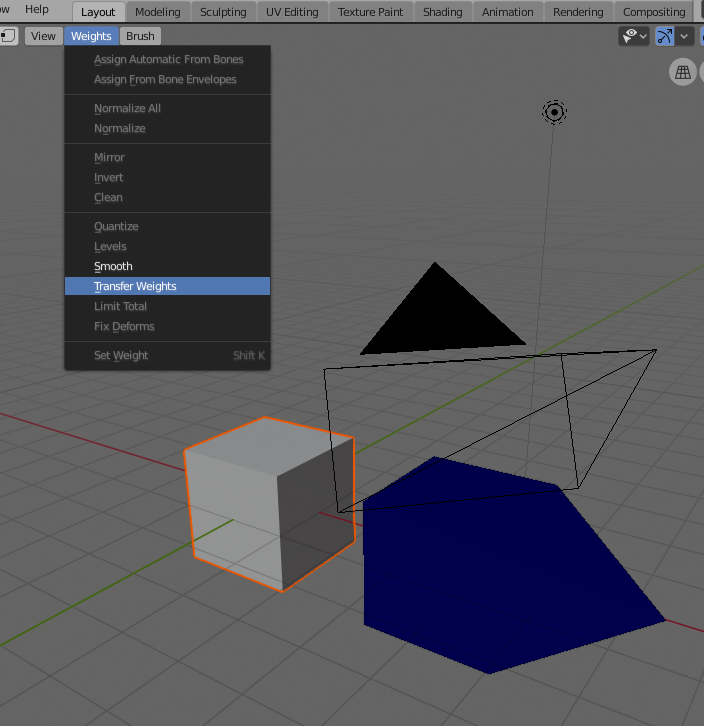Image resolution: width=704 pixels, height=726 pixels.
Task: Select the Compositing workspace tab
Action: (x=654, y=12)
